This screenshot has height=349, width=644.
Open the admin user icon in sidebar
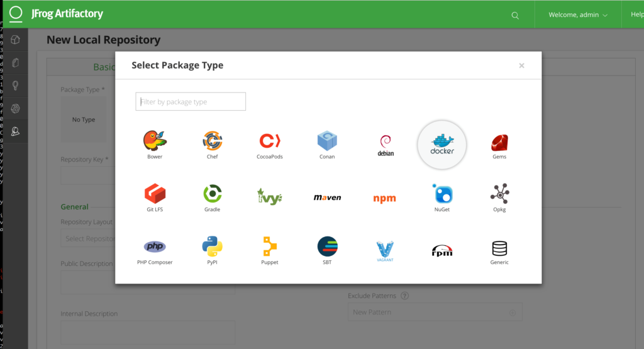point(15,131)
